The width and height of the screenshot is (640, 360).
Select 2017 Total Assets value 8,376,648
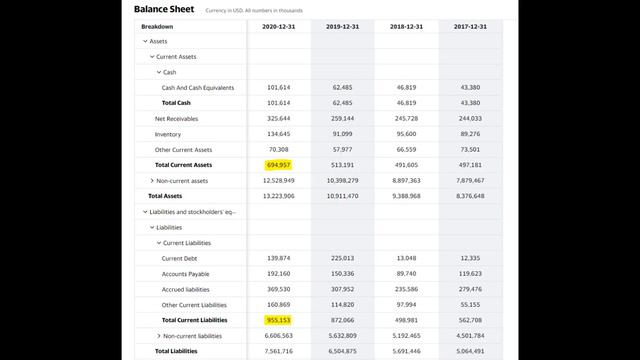pyautogui.click(x=470, y=196)
